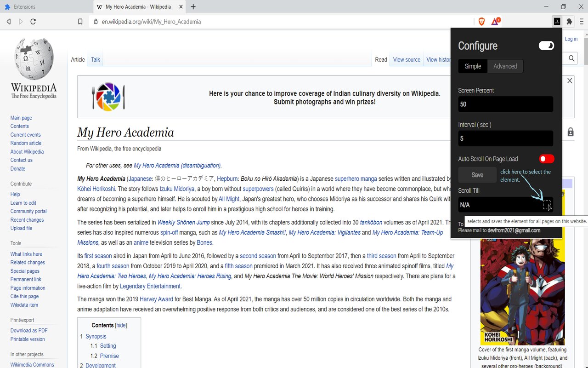Open My Hero Academia (disambiguation) link

(177, 165)
